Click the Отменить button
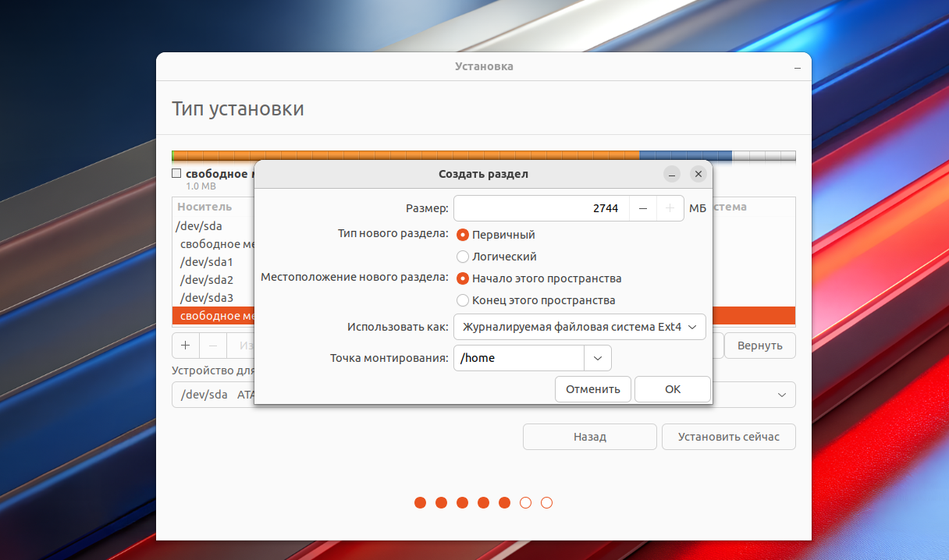 592,389
